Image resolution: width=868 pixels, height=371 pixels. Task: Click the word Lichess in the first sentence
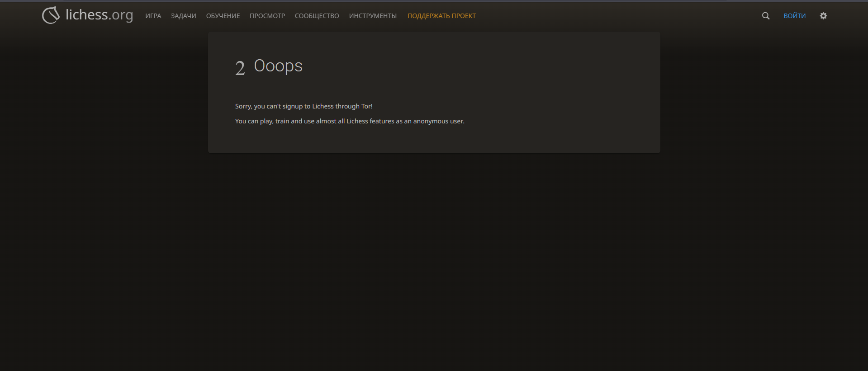[323, 106]
